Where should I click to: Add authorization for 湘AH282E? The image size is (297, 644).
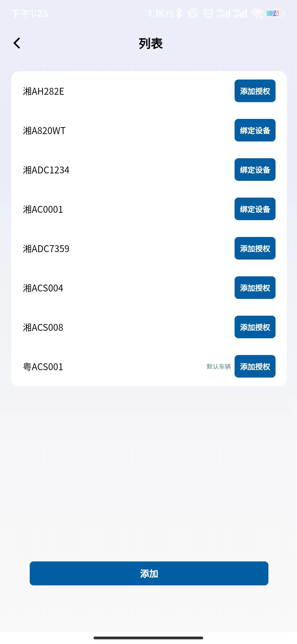click(255, 91)
